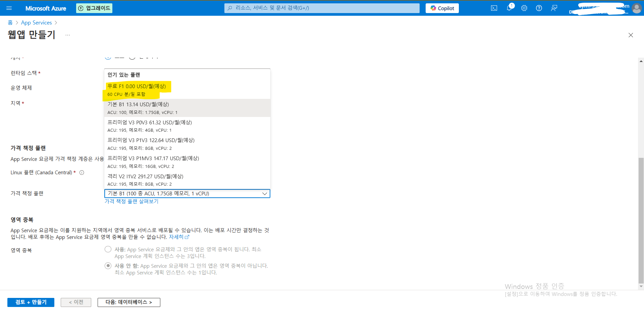644x314 pixels.
Task: Click Review + create button
Action: click(31, 302)
